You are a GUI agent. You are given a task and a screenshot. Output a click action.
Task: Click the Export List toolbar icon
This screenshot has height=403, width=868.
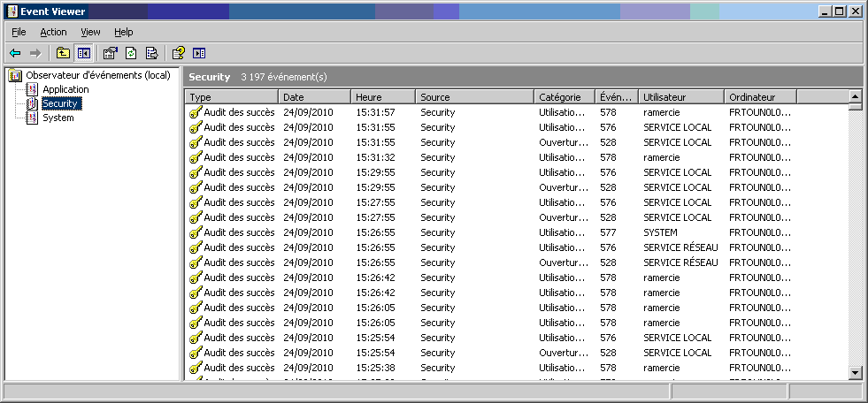tap(151, 53)
